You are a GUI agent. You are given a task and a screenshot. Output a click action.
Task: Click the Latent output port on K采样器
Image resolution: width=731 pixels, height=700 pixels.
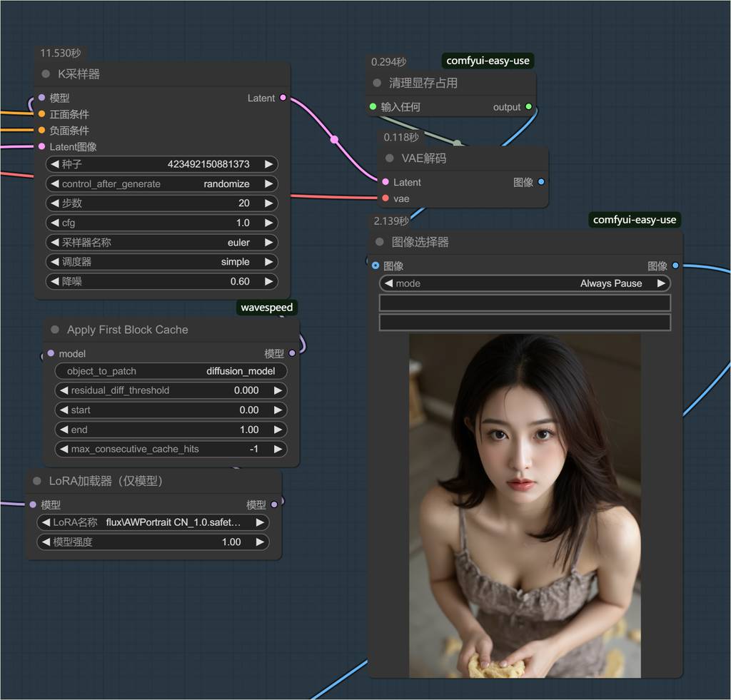283,98
